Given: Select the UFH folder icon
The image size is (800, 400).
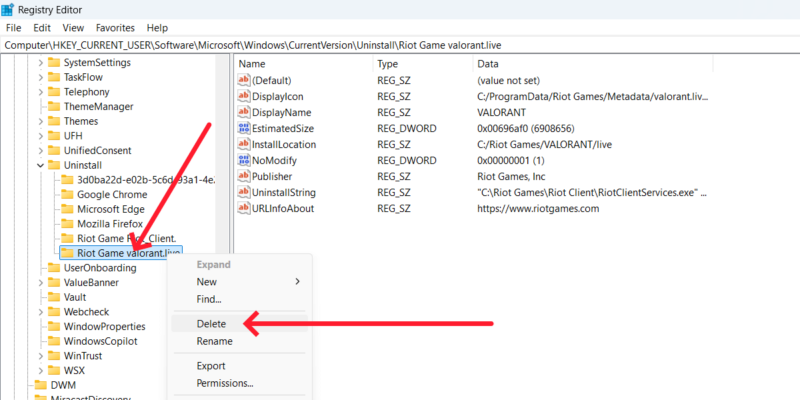Looking at the screenshot, I should pos(54,136).
